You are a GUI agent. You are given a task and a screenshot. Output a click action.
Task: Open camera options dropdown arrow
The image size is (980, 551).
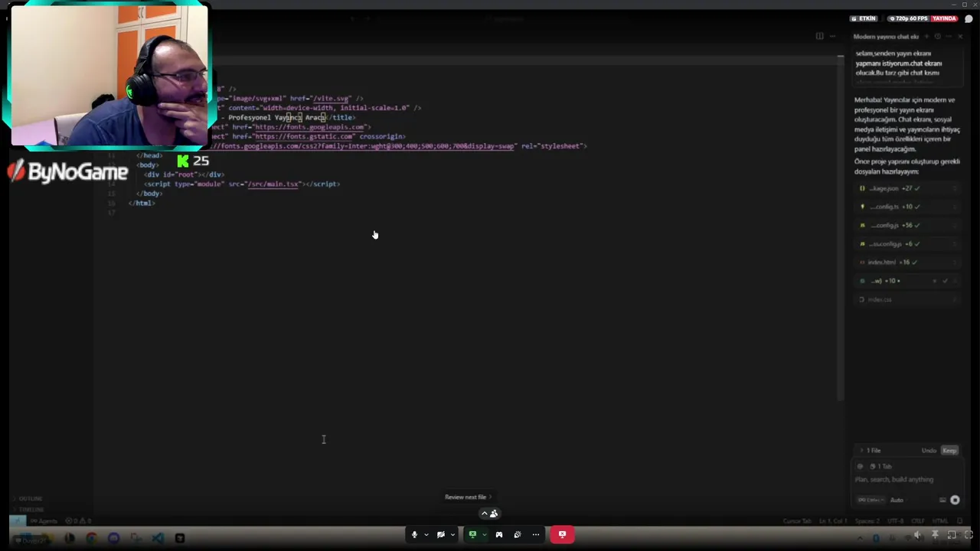click(452, 534)
